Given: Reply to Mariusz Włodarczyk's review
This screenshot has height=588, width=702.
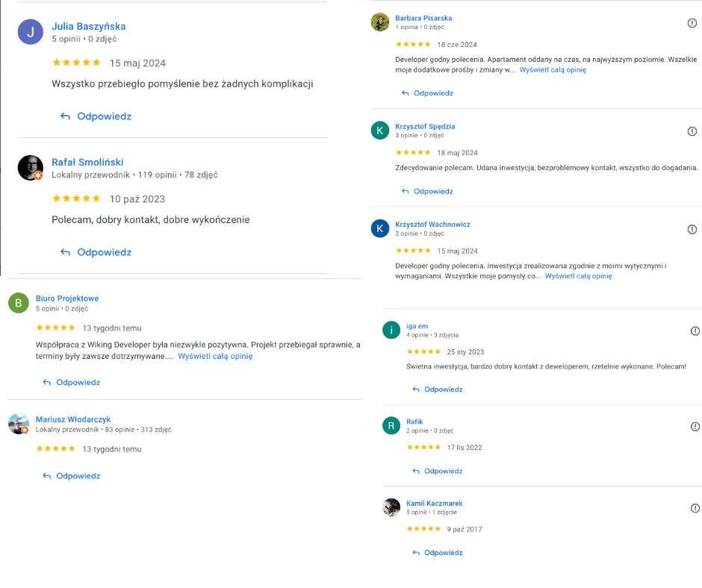Looking at the screenshot, I should pyautogui.click(x=72, y=476).
